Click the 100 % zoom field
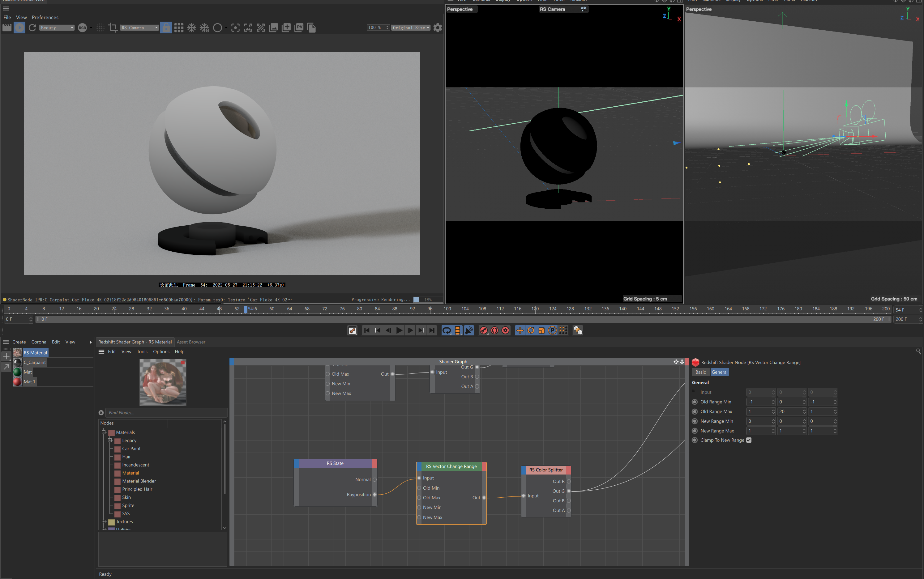This screenshot has height=579, width=924. [x=378, y=28]
